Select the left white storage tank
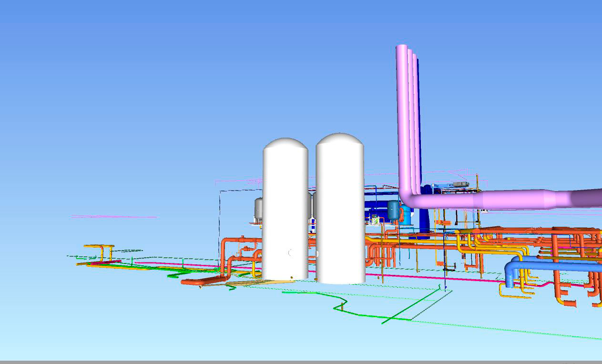The height and width of the screenshot is (364, 602). (285, 210)
